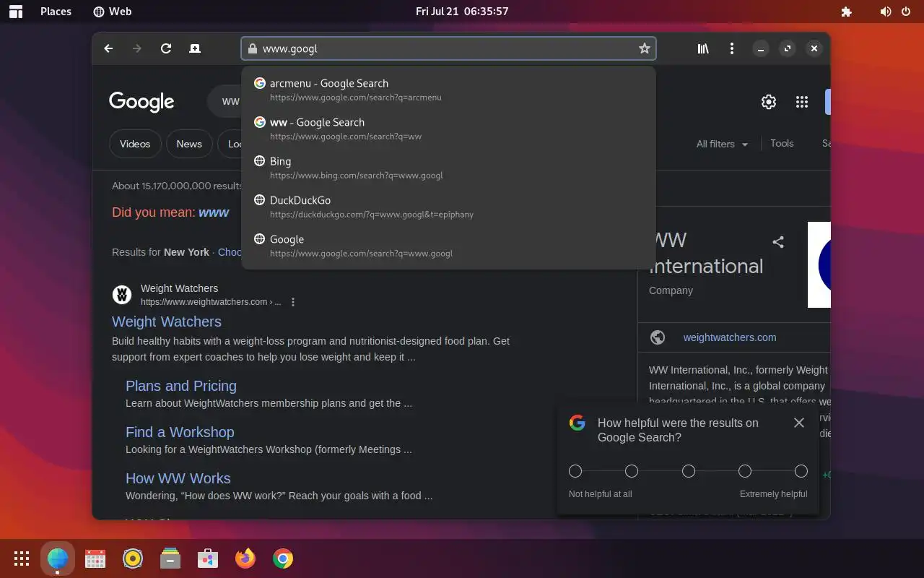Open the Weight Watchers result title
The width and height of the screenshot is (924, 578).
167,322
